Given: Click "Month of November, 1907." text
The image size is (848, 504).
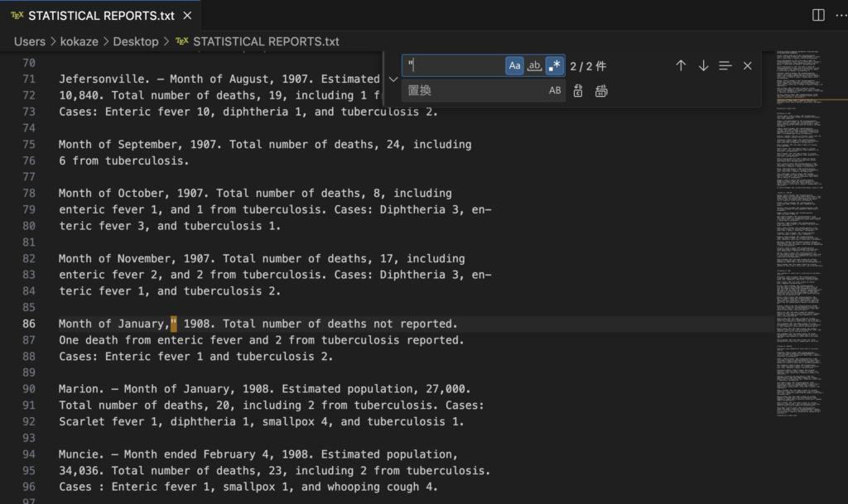Looking at the screenshot, I should click(x=137, y=258).
